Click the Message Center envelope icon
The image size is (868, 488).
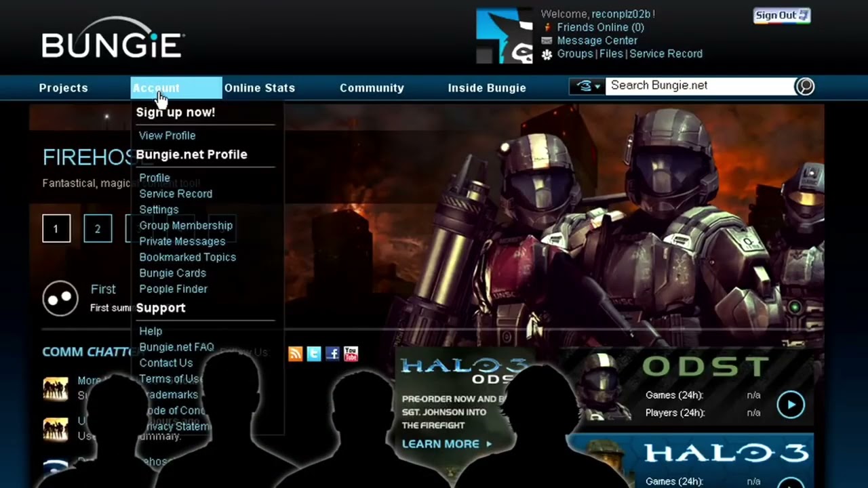coord(547,41)
